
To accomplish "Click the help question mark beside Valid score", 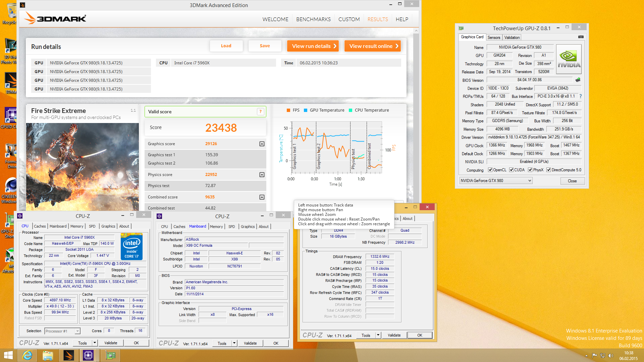I will click(x=260, y=112).
